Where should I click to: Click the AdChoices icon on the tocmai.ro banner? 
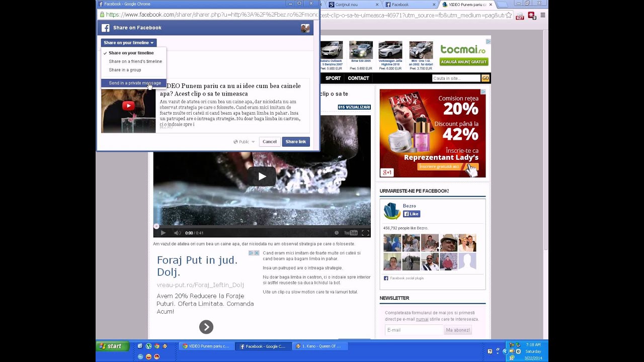[488, 42]
